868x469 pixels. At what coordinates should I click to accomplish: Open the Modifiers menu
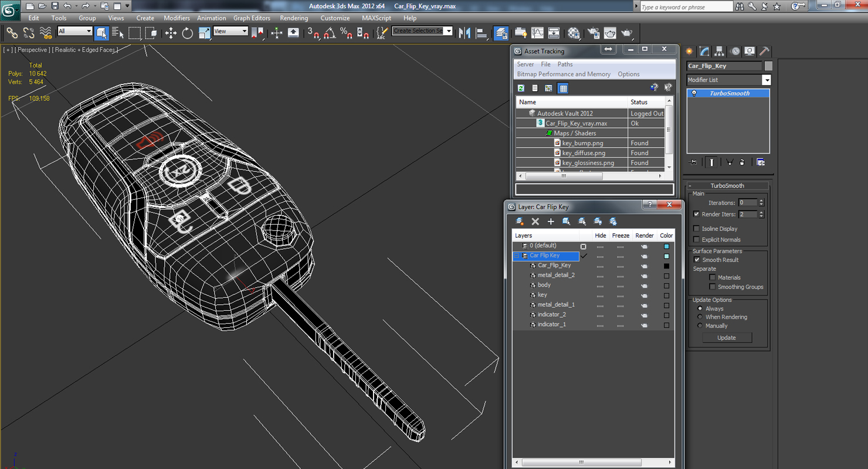(x=177, y=18)
